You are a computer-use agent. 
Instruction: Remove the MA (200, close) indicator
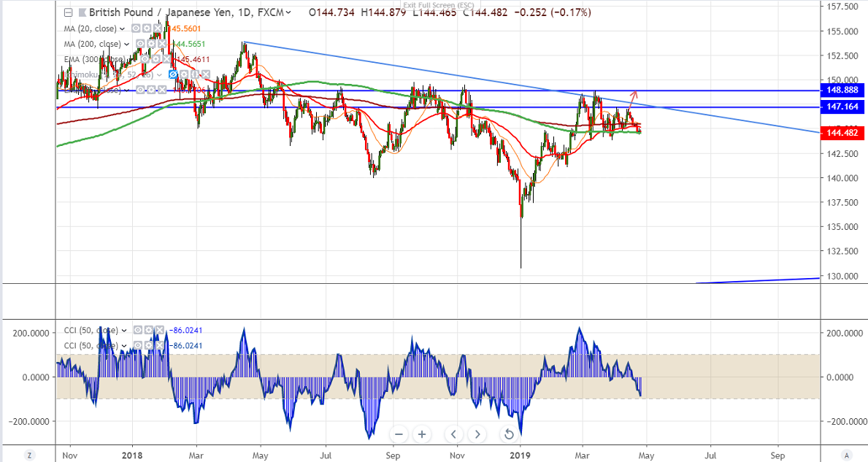click(x=162, y=44)
